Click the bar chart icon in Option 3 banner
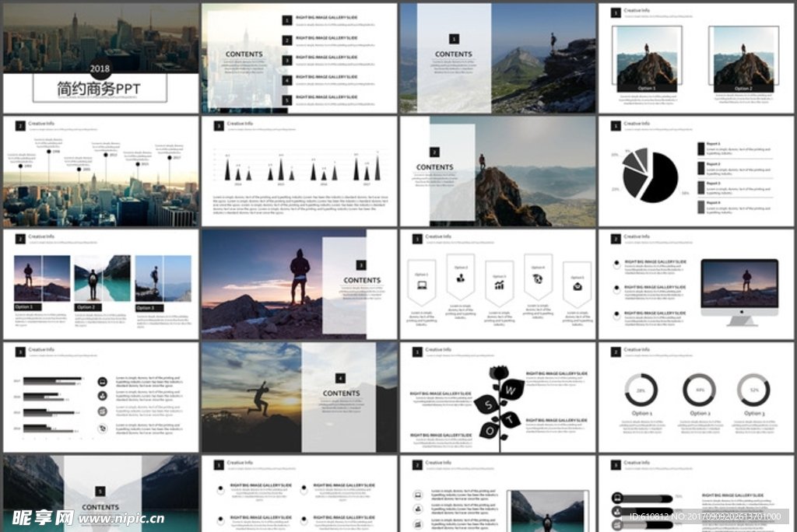The height and width of the screenshot is (532, 797). (x=499, y=285)
